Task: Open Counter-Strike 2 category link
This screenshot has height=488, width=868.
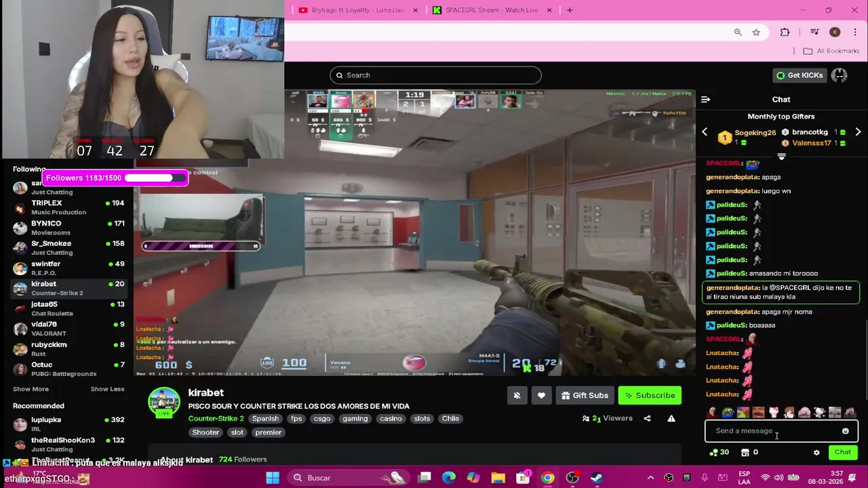Action: (x=216, y=418)
